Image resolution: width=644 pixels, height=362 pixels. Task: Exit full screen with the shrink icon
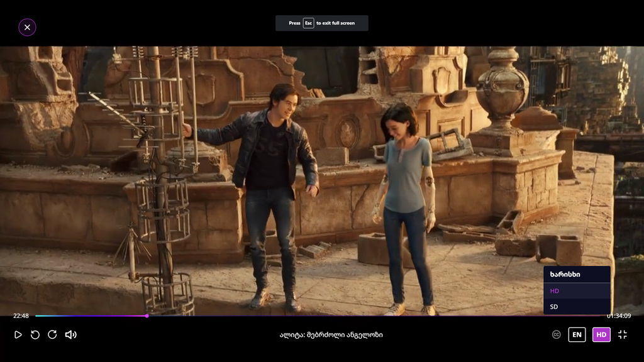[x=623, y=335]
